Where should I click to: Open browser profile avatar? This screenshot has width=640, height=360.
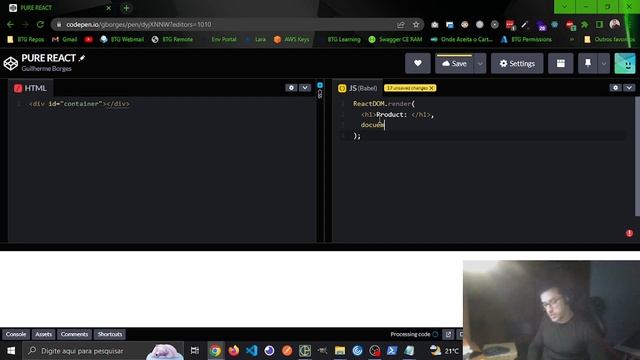pyautogui.click(x=614, y=24)
